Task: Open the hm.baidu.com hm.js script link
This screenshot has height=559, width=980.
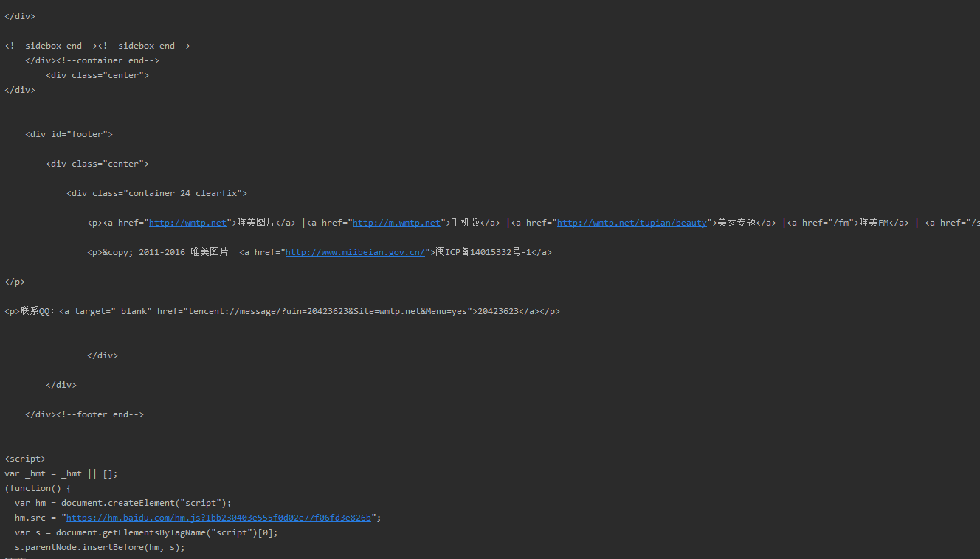Action: coord(218,518)
